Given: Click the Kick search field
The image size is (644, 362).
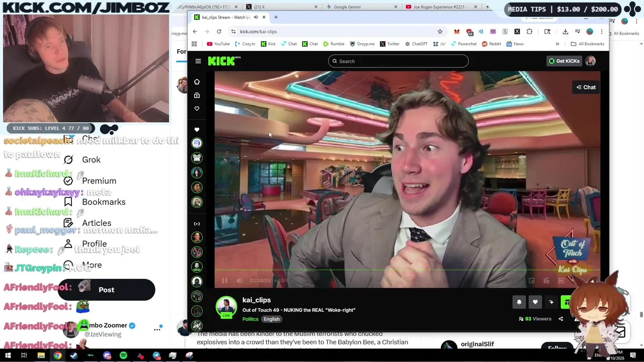Looking at the screenshot, I should (398, 61).
